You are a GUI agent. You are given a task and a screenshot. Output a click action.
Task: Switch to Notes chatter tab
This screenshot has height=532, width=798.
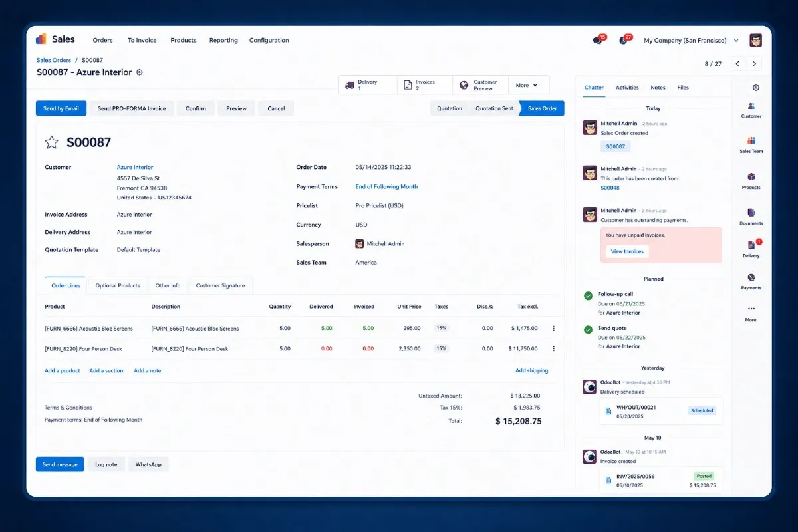pos(658,88)
